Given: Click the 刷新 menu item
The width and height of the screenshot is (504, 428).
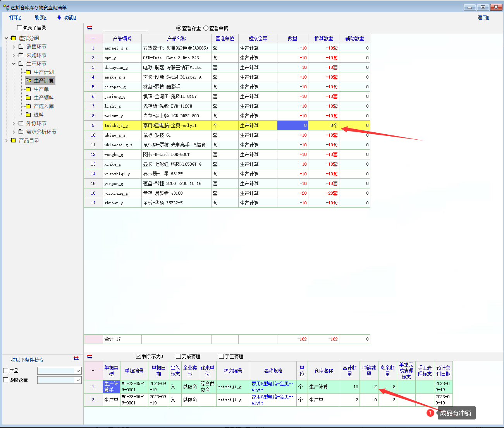Looking at the screenshot, I should 40,17.
